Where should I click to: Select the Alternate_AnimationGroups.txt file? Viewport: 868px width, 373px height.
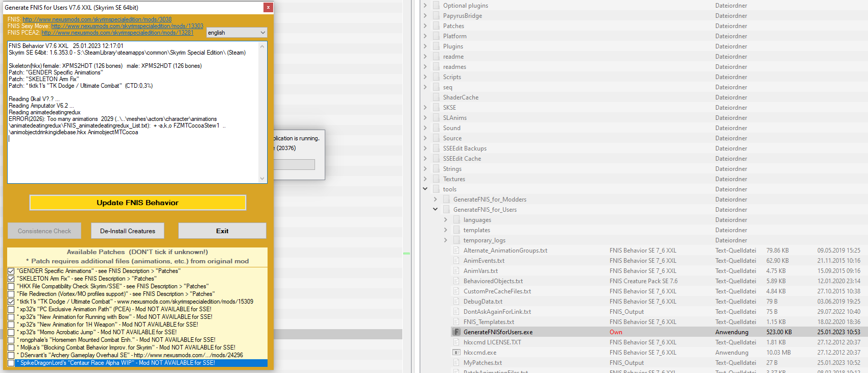point(505,251)
